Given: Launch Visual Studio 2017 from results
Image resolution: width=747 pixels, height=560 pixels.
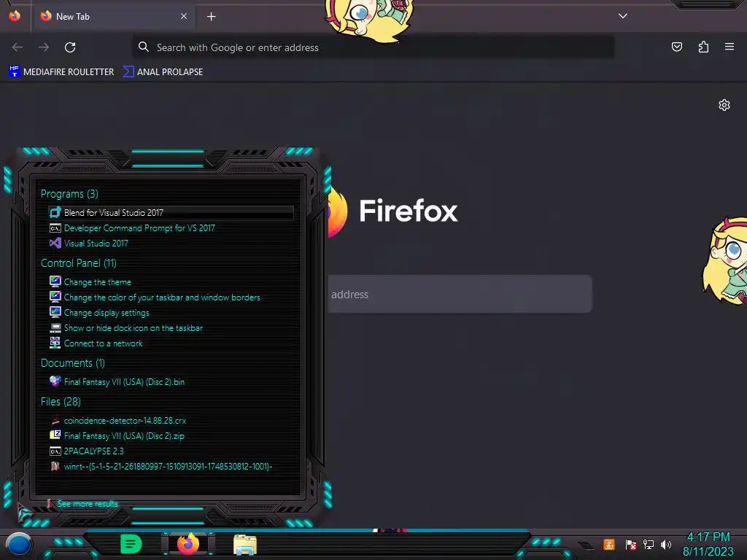Looking at the screenshot, I should 96,244.
